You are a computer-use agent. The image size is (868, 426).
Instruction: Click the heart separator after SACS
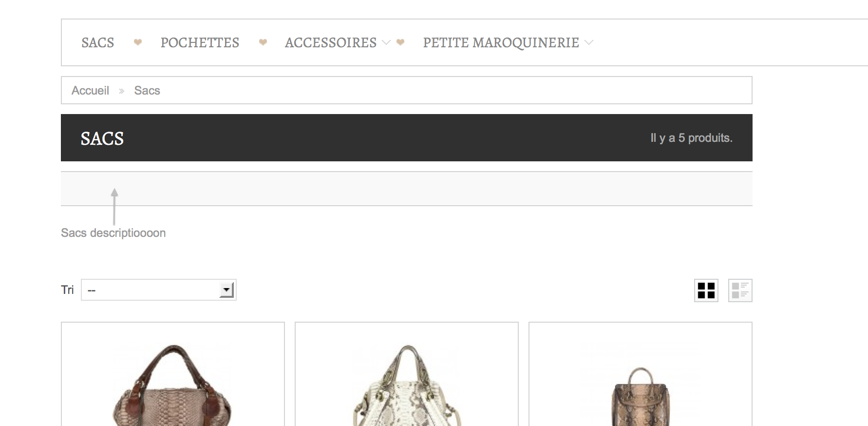point(138,42)
